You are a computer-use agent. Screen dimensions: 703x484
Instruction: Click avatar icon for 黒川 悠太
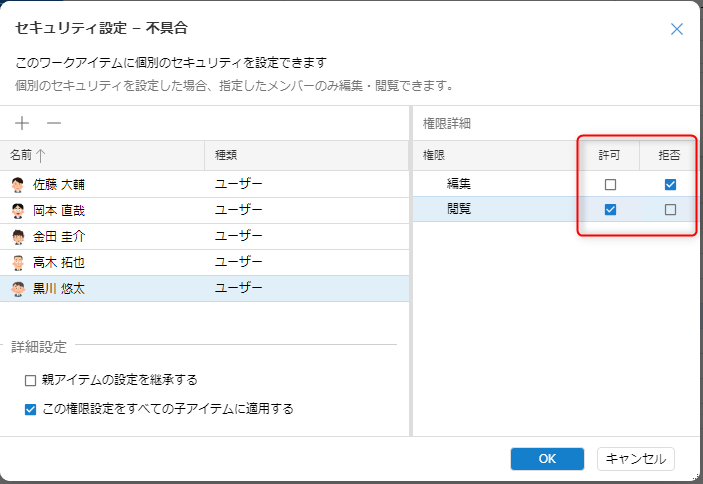pos(18,289)
